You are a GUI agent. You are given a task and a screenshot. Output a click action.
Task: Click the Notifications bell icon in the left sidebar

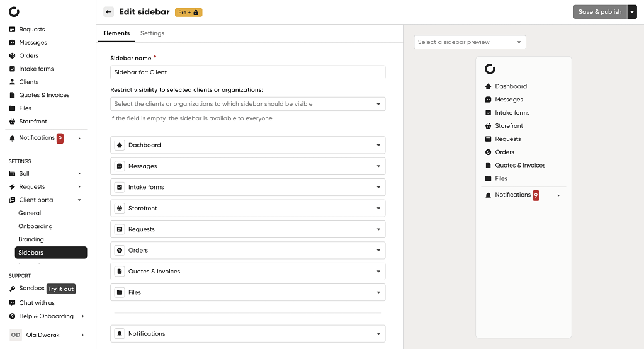point(13,139)
